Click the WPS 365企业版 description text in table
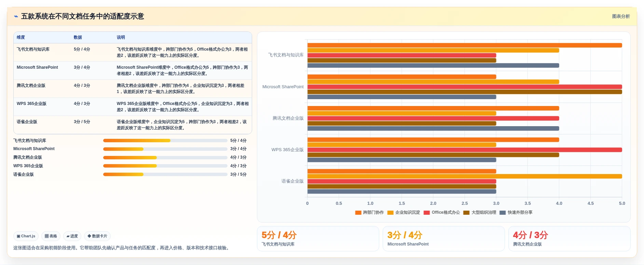 tap(182, 107)
